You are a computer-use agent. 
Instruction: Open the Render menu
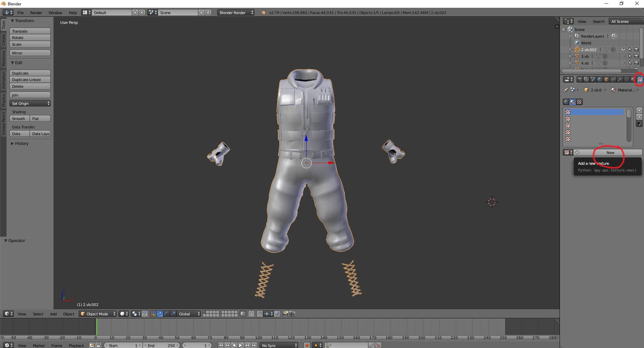tap(36, 12)
